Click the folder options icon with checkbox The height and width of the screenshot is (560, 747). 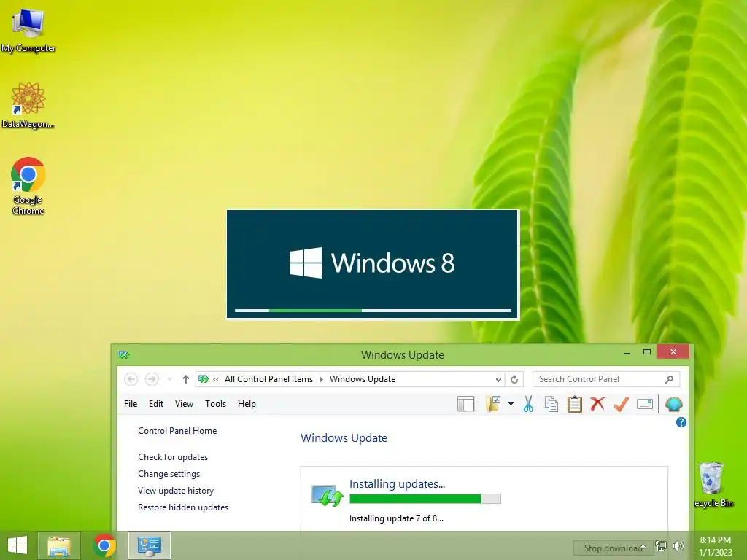(x=493, y=404)
